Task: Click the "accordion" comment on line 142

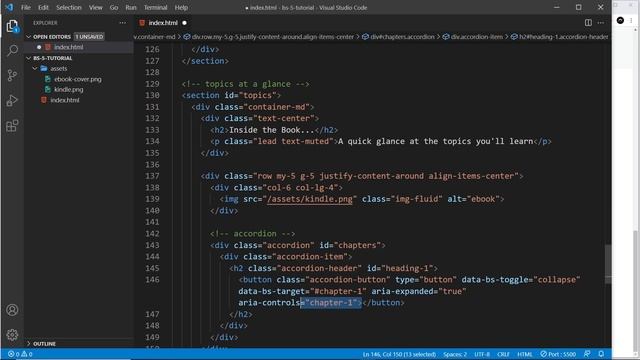Action: pyautogui.click(x=253, y=234)
